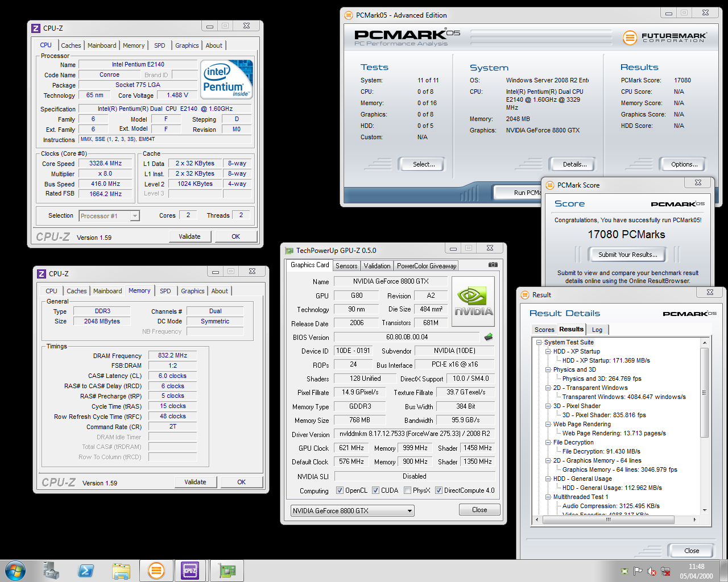Toggle the PhysX checkbox in GPU-Z
This screenshot has height=582, width=728.
tap(407, 490)
